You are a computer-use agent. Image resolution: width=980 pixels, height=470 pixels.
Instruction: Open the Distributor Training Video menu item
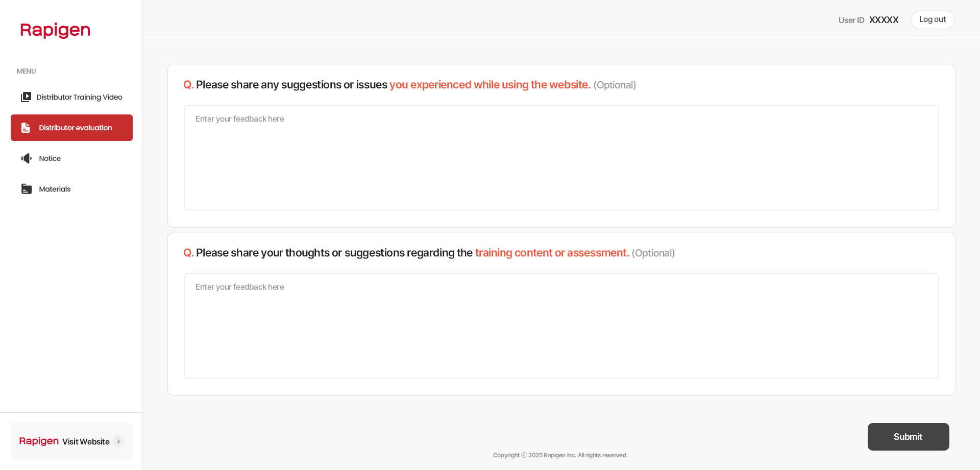[x=71, y=97]
